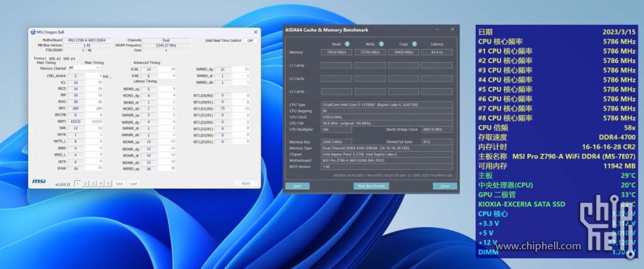
Task: Open the Memory Channel dropdown
Action: (84, 68)
